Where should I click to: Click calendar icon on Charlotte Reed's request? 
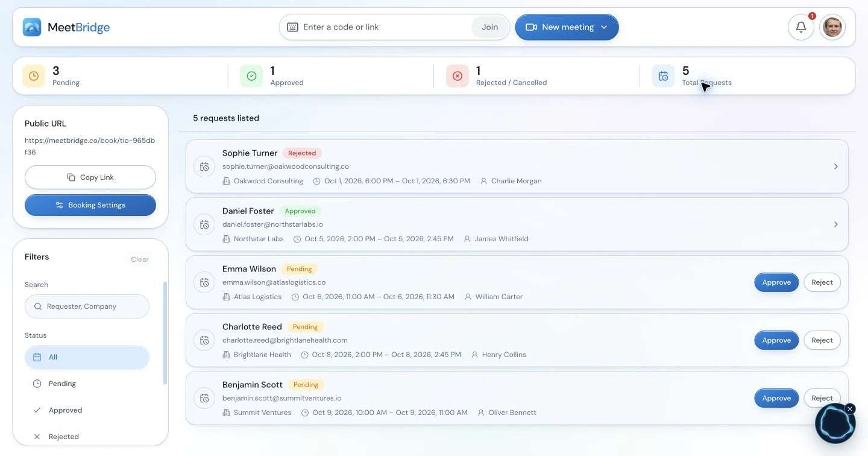(204, 340)
